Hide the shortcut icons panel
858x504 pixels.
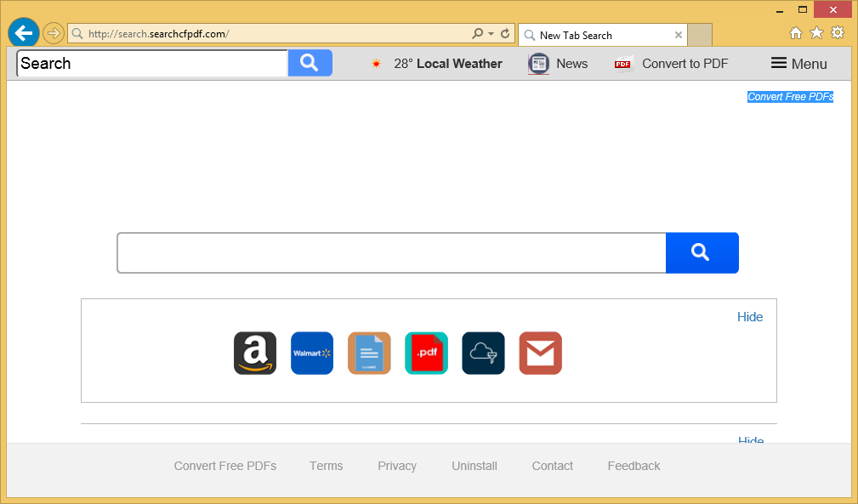[750, 317]
